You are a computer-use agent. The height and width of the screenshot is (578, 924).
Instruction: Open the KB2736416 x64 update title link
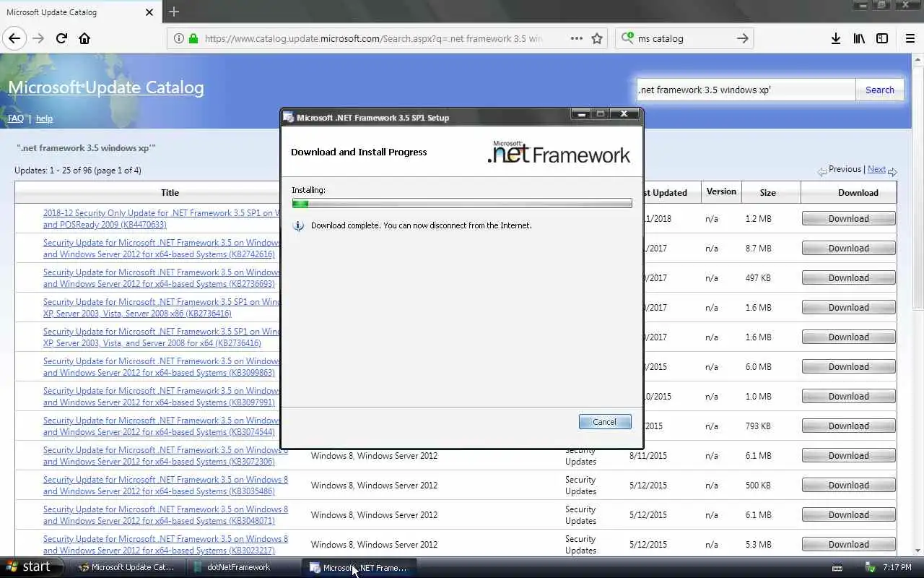[x=162, y=337]
